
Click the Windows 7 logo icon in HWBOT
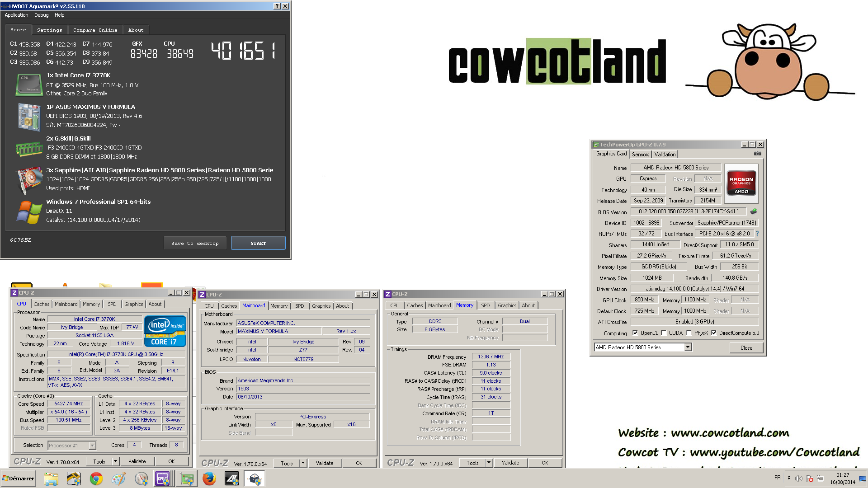(29, 211)
